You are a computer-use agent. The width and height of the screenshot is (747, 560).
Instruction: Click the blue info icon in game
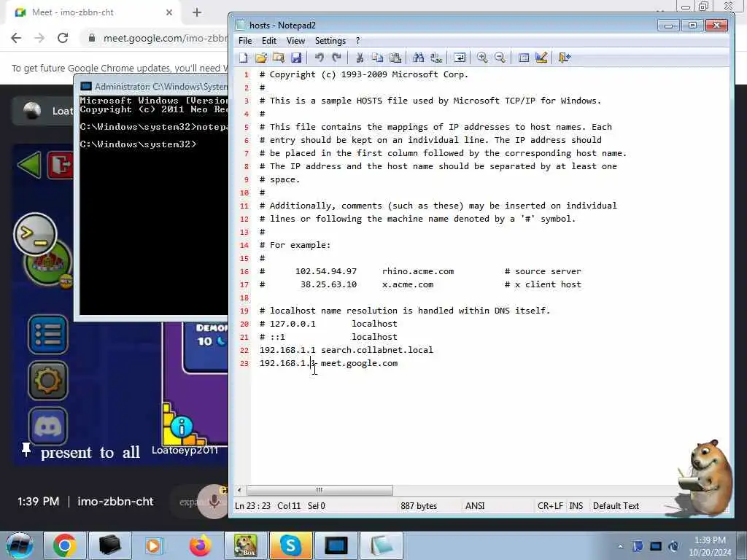click(x=182, y=427)
